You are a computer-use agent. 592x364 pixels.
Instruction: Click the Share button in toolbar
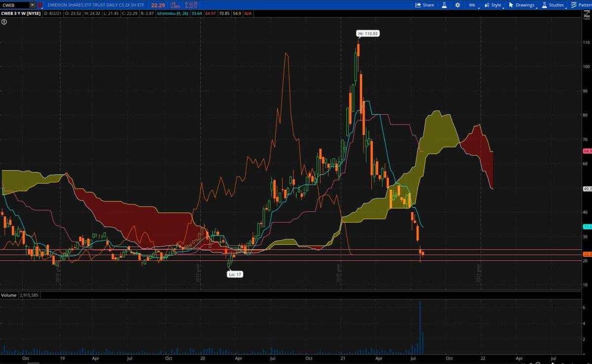(x=424, y=5)
